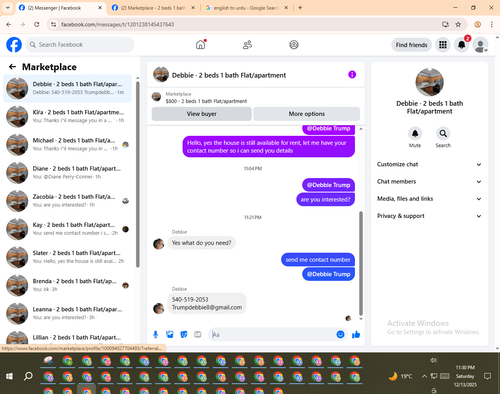Switch to Marketplace 2 beds tab
This screenshot has width=500, height=394.
[x=153, y=8]
